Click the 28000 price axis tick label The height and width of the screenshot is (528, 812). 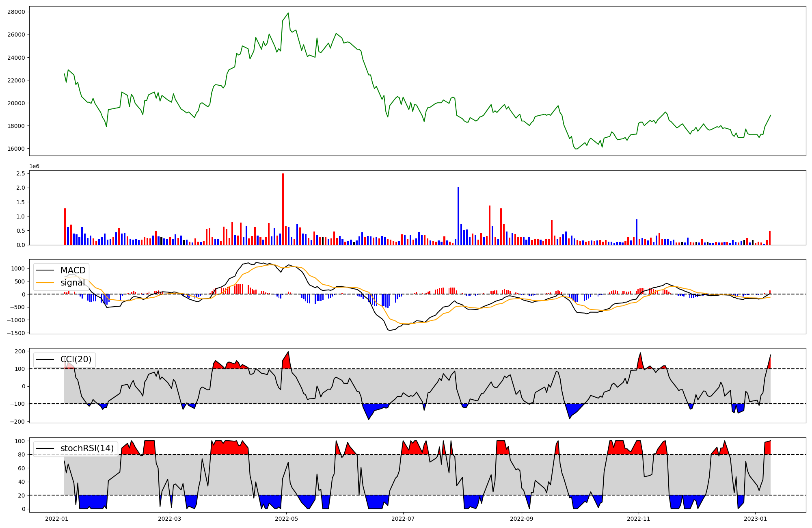click(16, 12)
